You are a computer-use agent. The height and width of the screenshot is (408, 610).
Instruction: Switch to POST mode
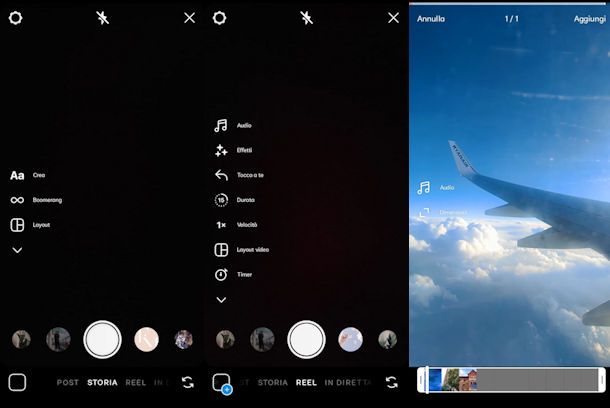pyautogui.click(x=68, y=383)
